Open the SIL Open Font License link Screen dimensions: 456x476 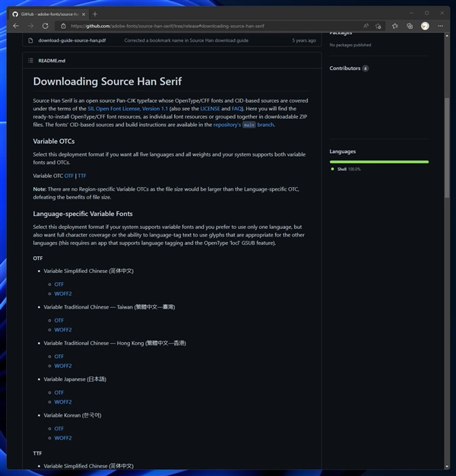coord(128,109)
